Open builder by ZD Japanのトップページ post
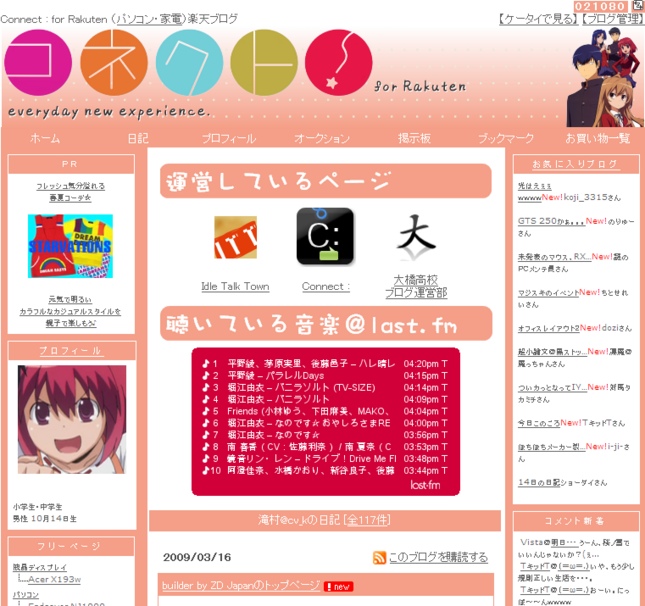The height and width of the screenshot is (606, 645). coord(241,585)
